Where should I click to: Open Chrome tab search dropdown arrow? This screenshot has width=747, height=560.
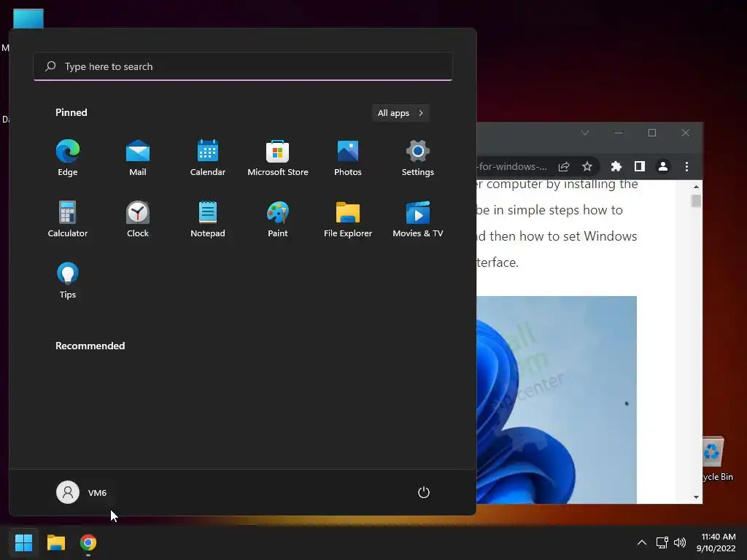(585, 133)
